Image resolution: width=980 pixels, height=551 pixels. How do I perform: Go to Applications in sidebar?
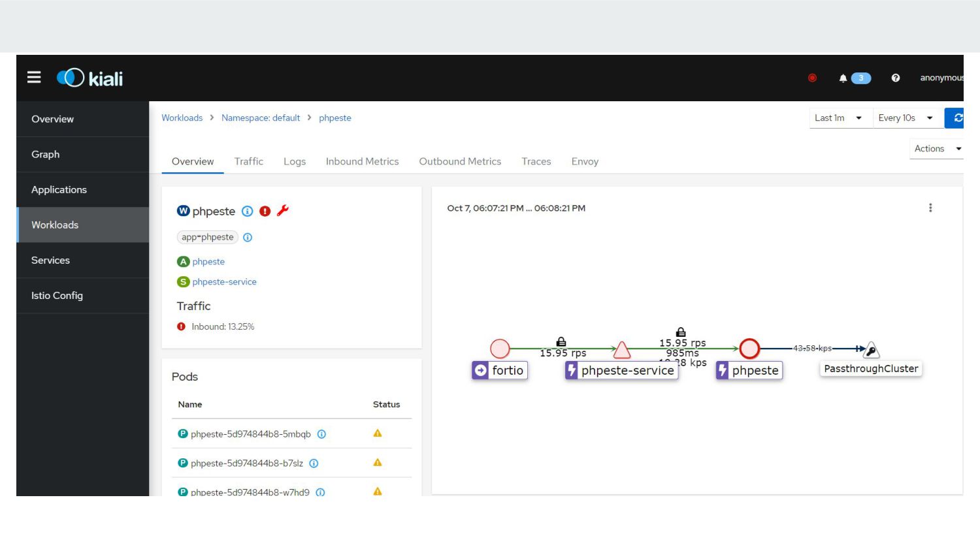[83, 189]
